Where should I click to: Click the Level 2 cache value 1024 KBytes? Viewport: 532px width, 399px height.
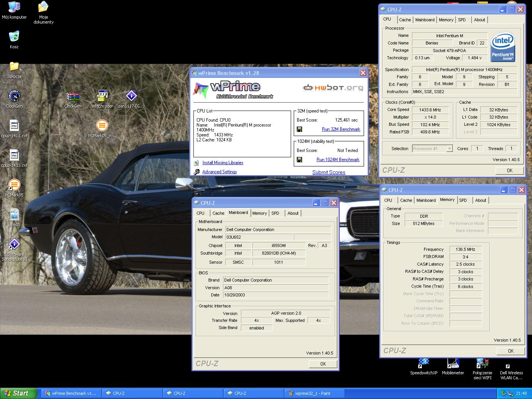(x=499, y=125)
